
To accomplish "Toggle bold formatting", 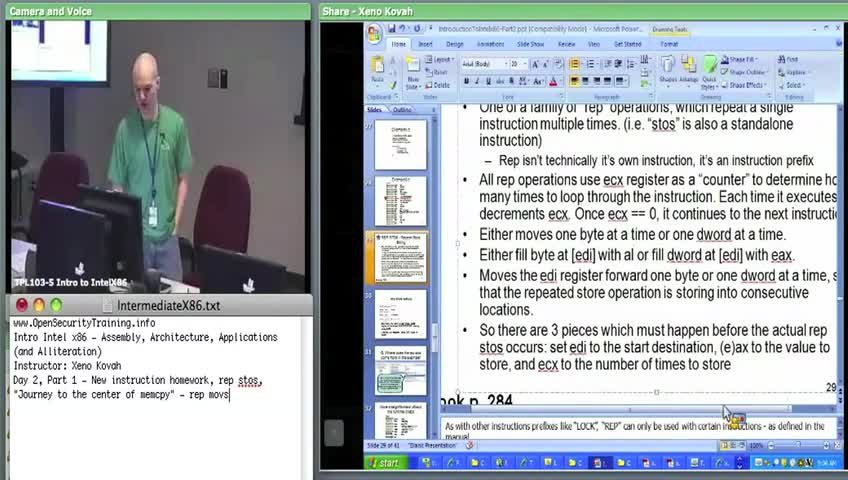I will pos(466,82).
